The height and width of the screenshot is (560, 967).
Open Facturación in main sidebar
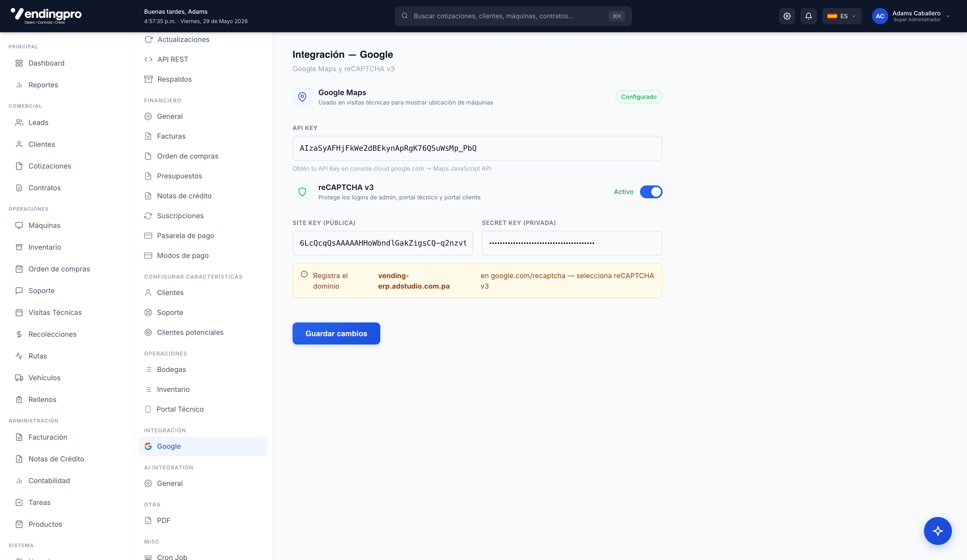tap(48, 437)
